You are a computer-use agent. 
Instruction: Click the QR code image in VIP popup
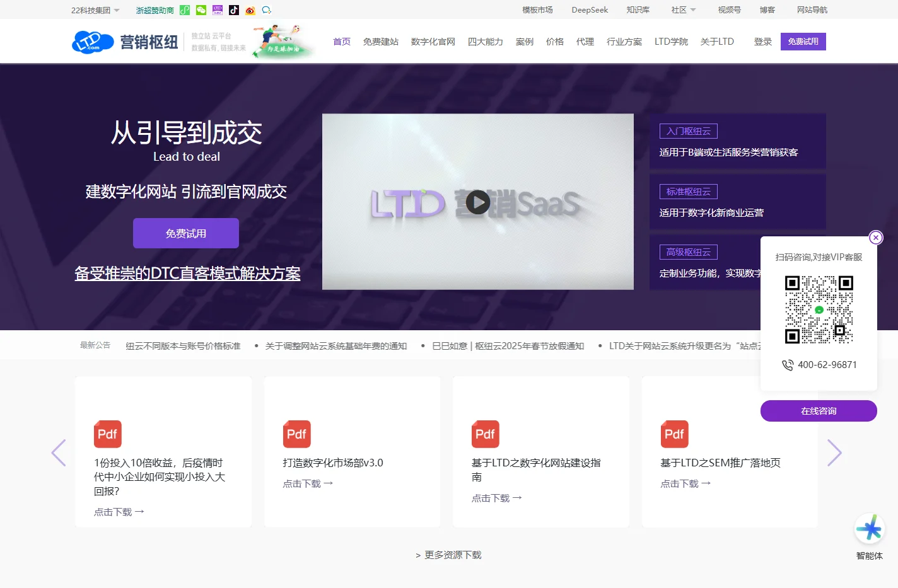click(x=819, y=309)
